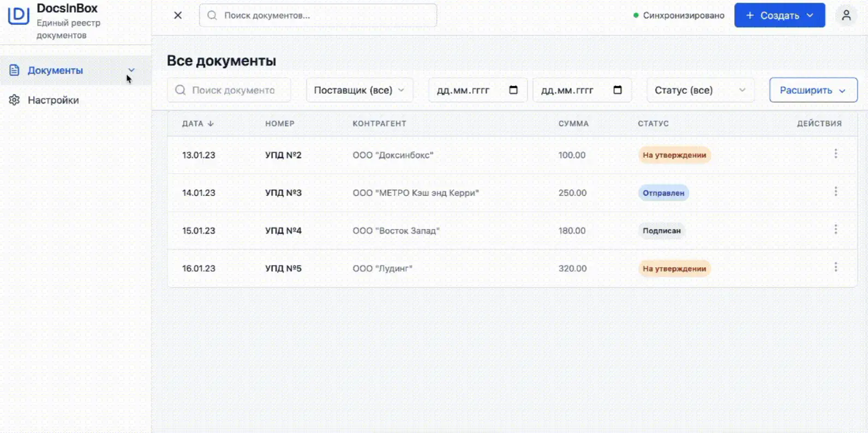Click the Documents page icon in sidebar

[14, 70]
